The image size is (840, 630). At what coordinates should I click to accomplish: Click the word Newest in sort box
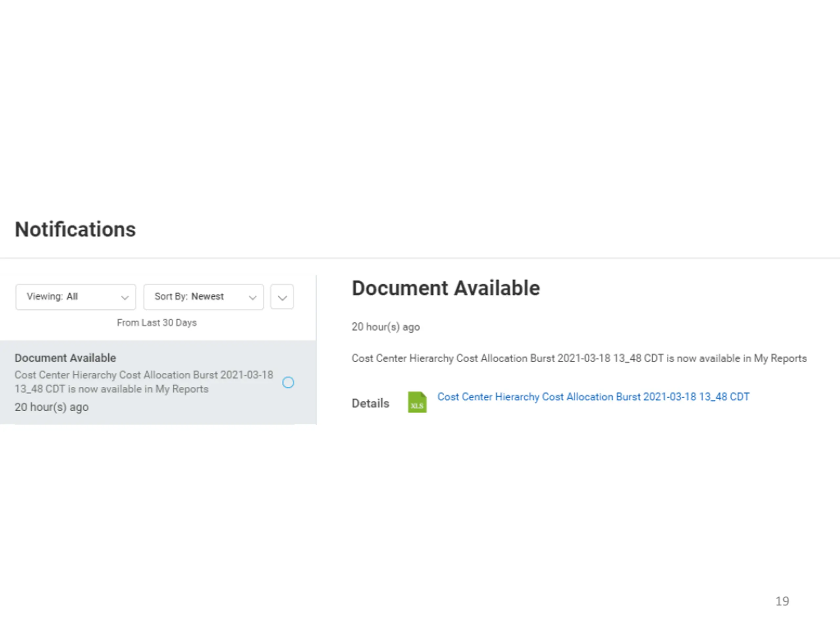pyautogui.click(x=207, y=297)
